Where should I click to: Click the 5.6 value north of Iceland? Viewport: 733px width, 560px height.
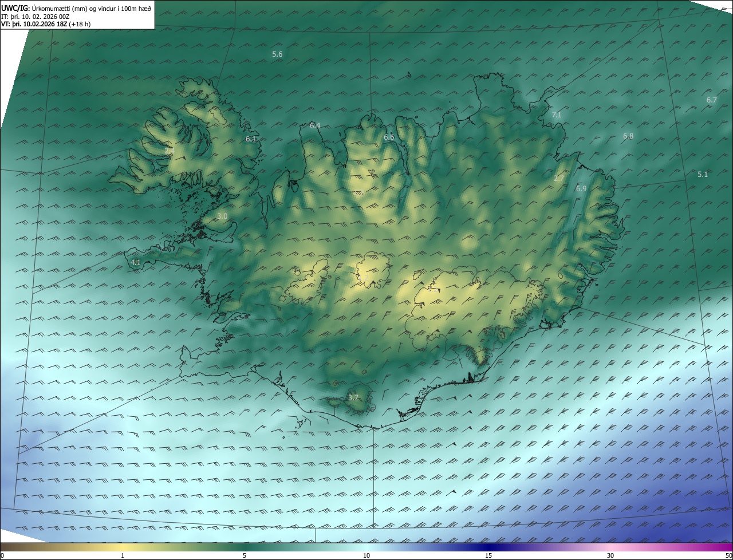click(277, 54)
